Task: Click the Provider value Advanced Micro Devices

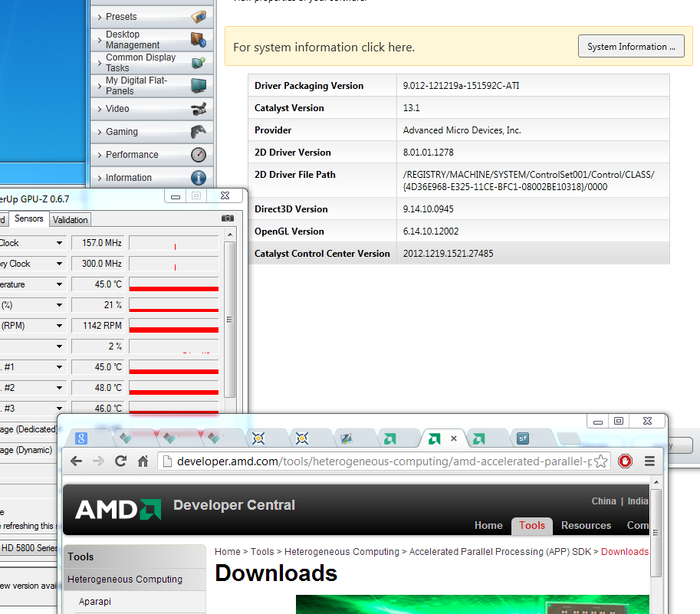Action: coord(462,130)
